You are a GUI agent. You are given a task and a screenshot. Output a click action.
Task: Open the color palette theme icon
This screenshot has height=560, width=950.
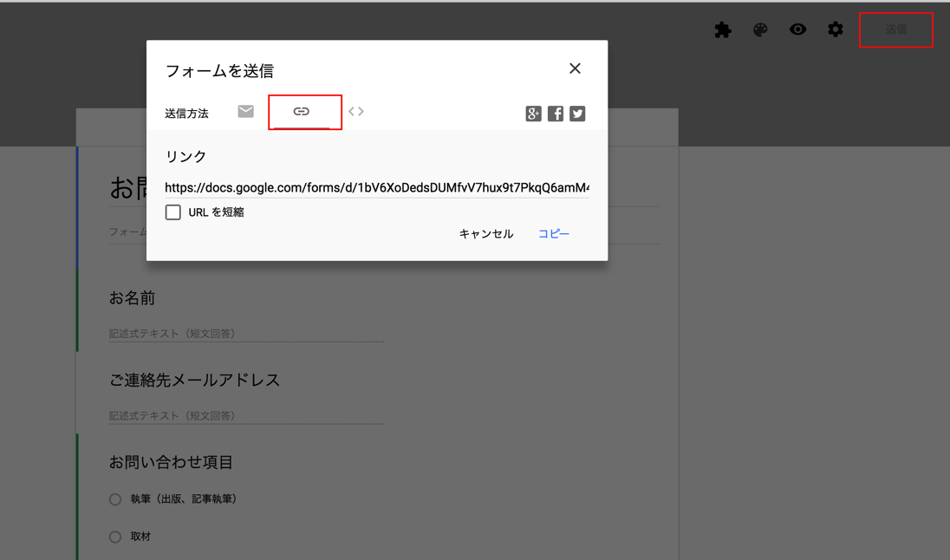(x=760, y=29)
